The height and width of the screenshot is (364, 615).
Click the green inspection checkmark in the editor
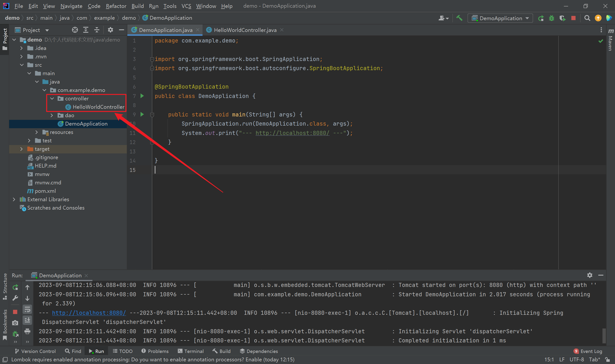[x=601, y=41]
